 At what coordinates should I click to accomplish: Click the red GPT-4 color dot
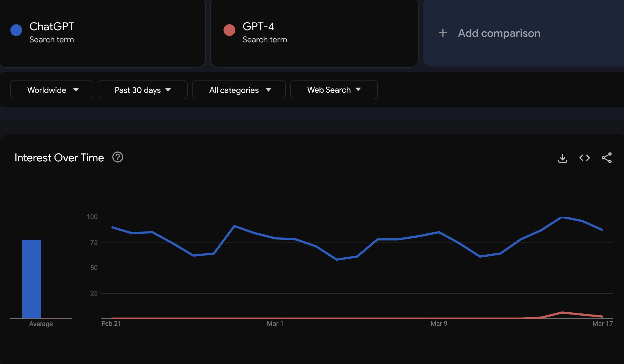229,30
